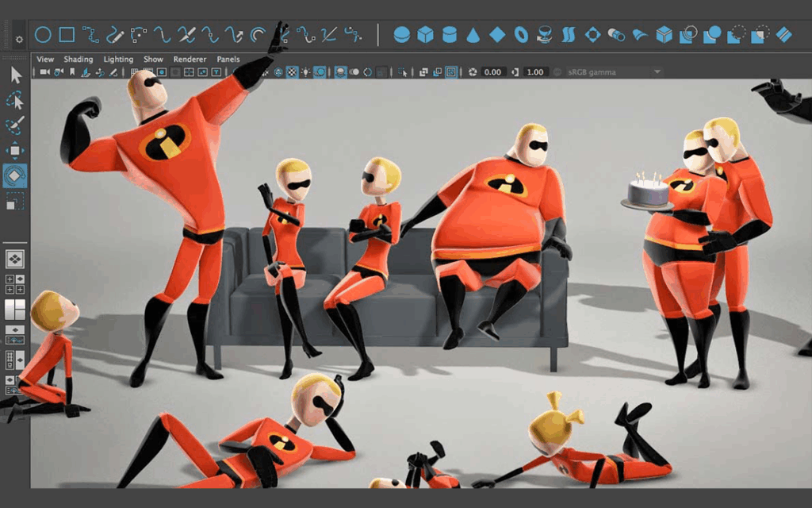
Task: Create a NURBS circle from the shelf
Action: click(42, 34)
